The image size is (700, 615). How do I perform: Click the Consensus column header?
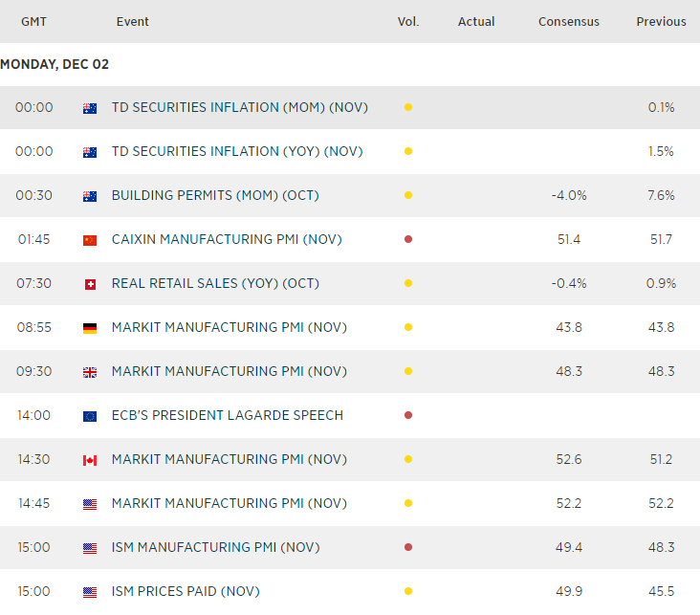[x=569, y=22]
